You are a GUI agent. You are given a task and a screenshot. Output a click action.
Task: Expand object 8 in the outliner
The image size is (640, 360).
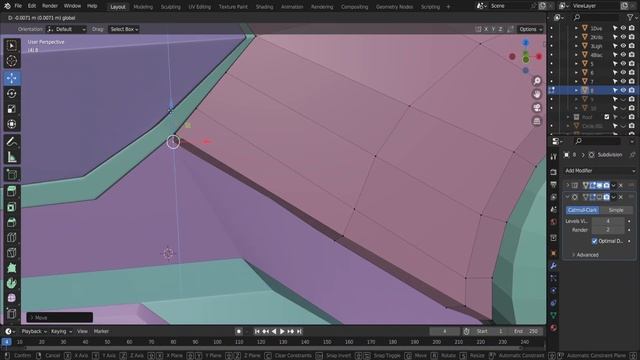point(576,90)
